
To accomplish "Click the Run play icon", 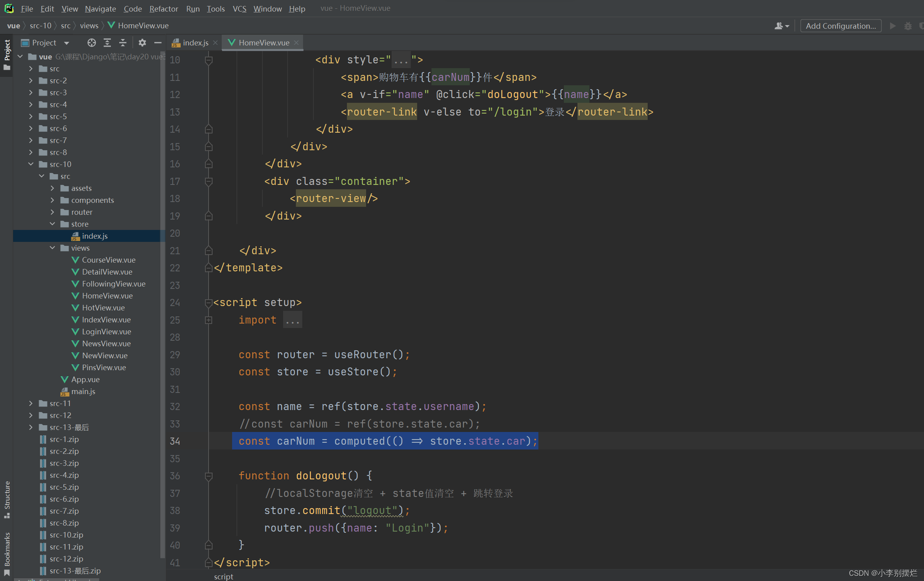I will point(893,26).
